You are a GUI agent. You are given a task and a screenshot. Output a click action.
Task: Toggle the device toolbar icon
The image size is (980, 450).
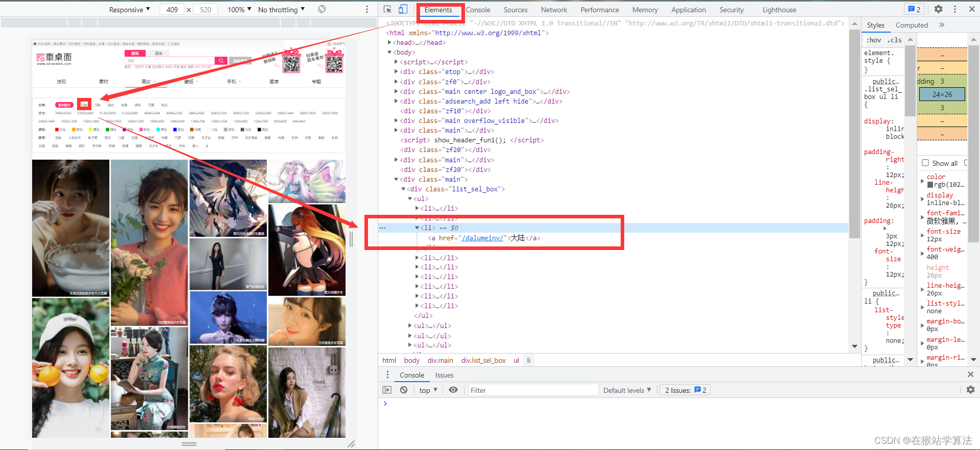(x=403, y=9)
